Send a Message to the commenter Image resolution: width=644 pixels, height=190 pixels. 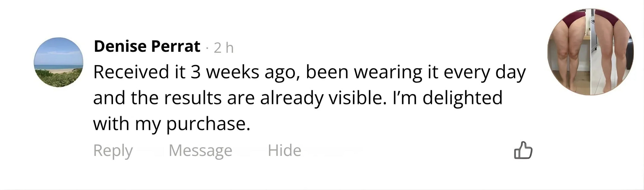tap(200, 150)
